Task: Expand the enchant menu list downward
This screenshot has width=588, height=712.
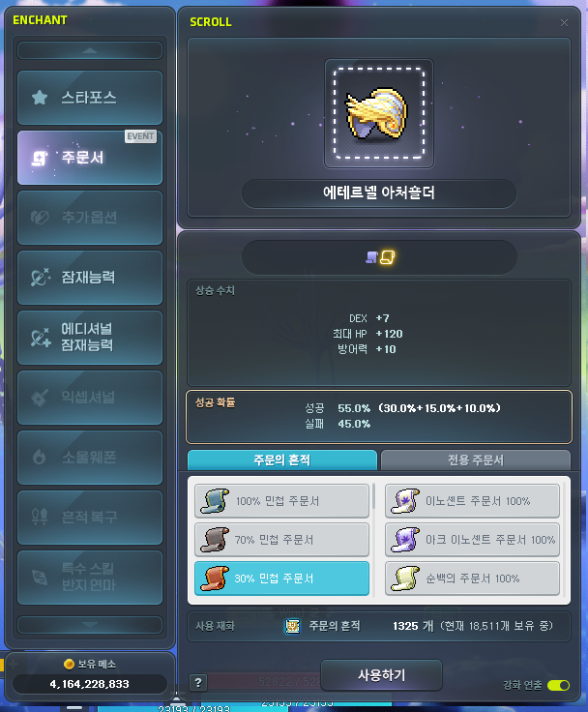Action: point(90,625)
